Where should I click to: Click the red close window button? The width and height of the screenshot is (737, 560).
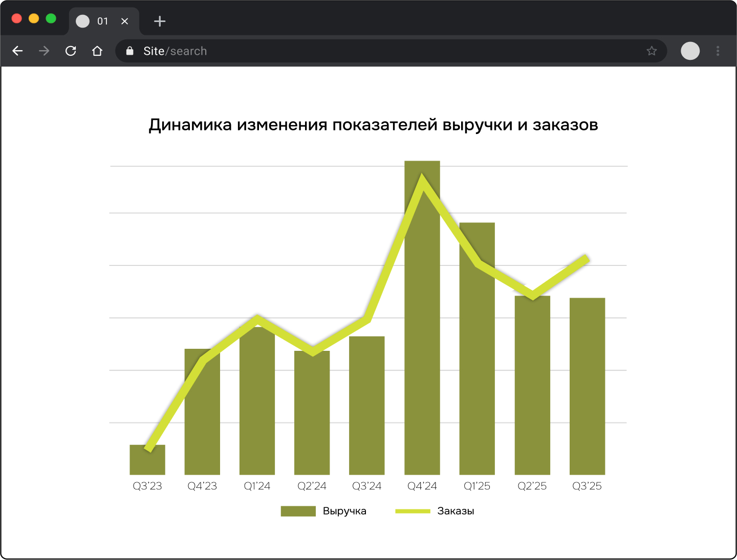pyautogui.click(x=17, y=19)
